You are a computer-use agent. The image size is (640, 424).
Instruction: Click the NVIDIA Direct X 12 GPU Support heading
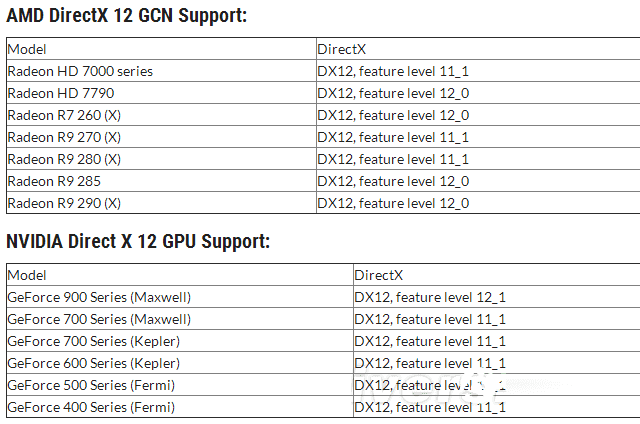(x=138, y=242)
